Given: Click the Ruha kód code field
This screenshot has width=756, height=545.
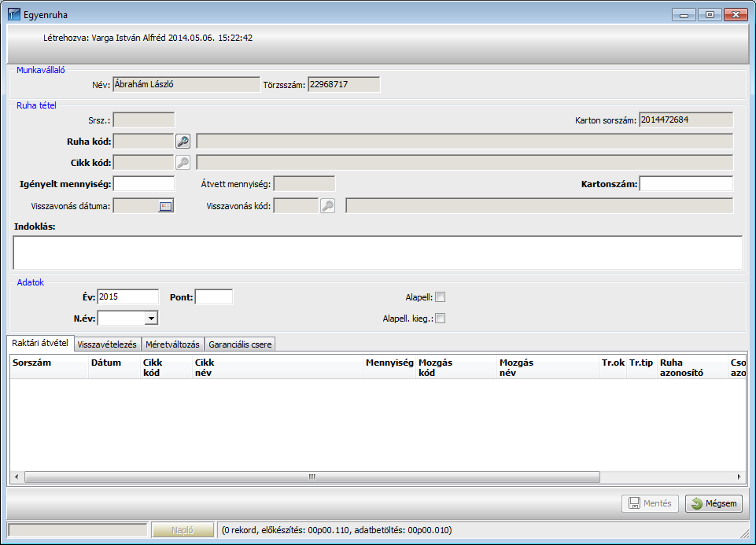Looking at the screenshot, I should (143, 142).
